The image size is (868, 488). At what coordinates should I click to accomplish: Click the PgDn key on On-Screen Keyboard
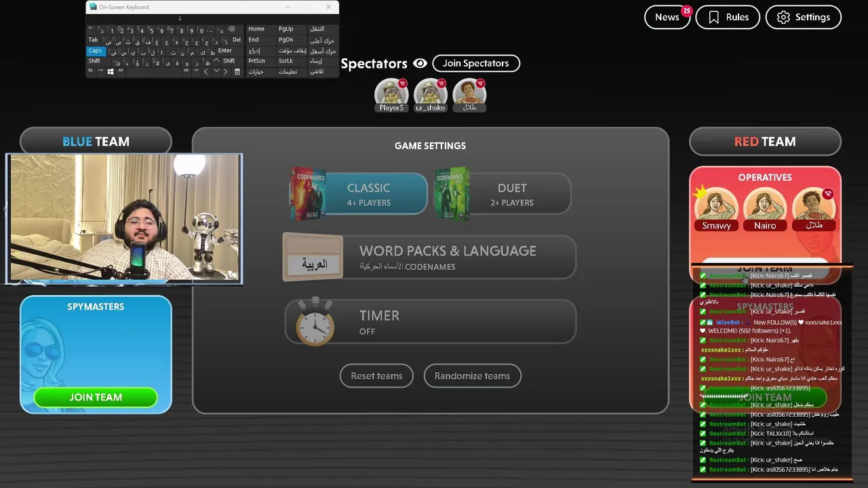[x=292, y=41]
